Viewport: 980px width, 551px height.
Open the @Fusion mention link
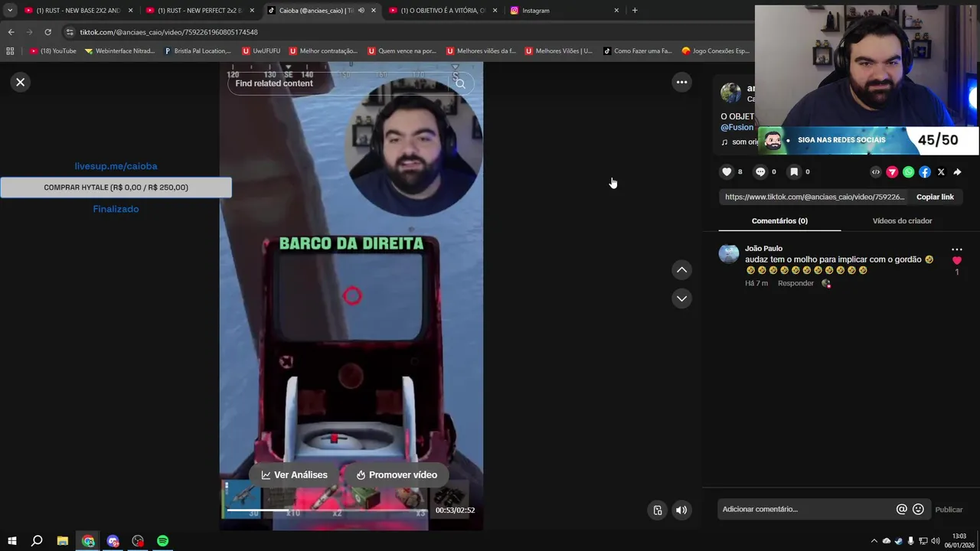[x=737, y=127]
